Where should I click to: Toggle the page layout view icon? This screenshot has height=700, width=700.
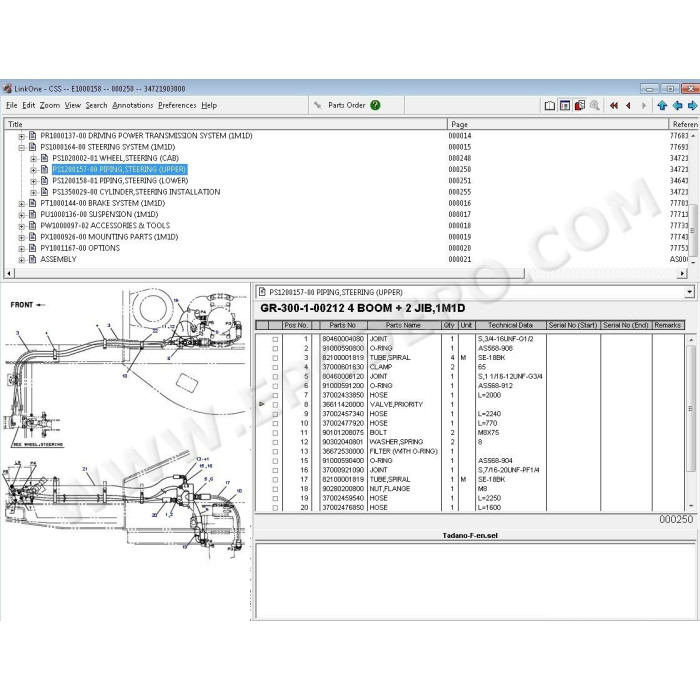pyautogui.click(x=565, y=105)
